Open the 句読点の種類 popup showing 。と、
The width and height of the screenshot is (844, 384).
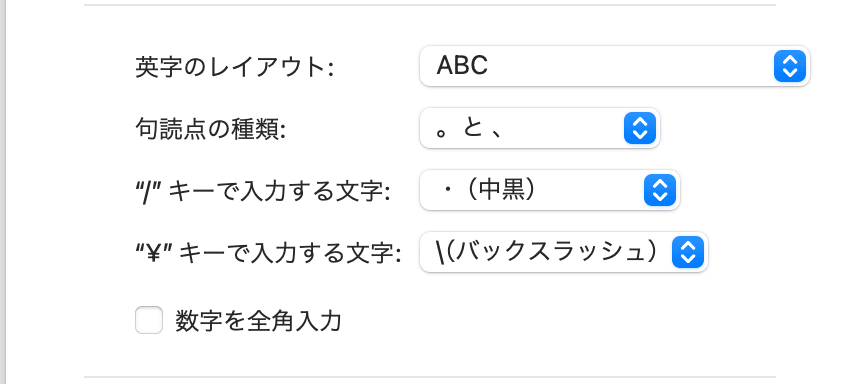pyautogui.click(x=540, y=128)
